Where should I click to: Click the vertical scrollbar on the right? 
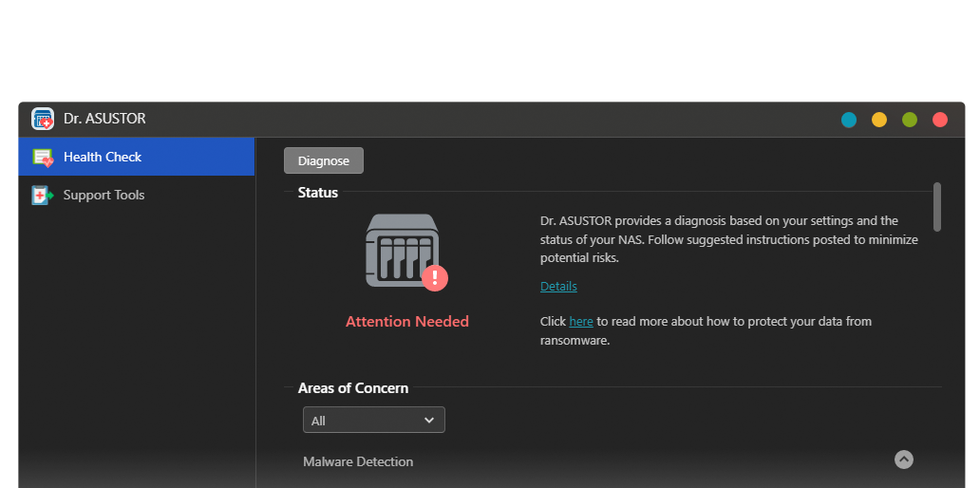click(x=937, y=207)
